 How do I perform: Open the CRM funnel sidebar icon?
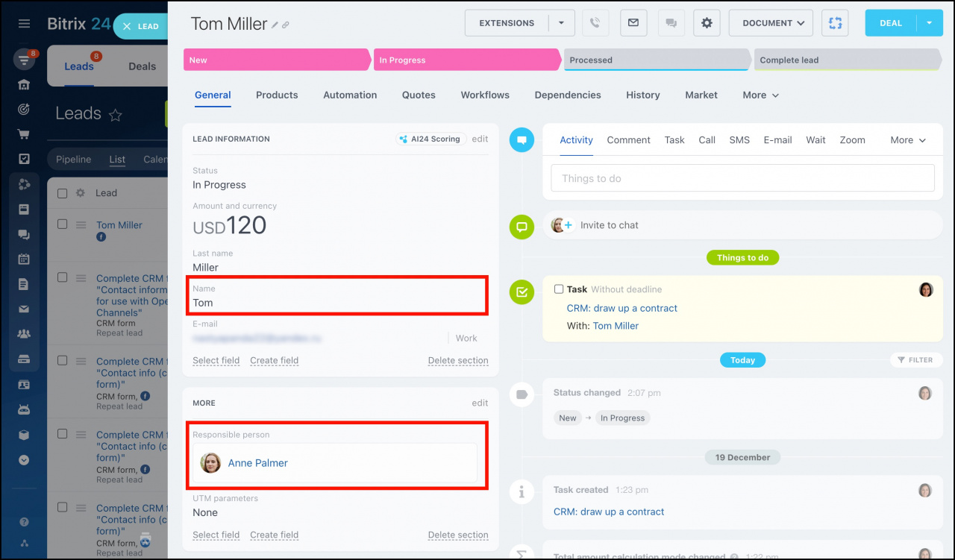[24, 60]
